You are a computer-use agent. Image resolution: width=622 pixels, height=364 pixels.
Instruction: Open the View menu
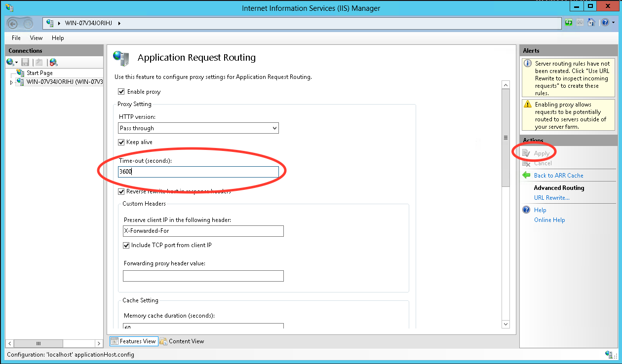click(36, 38)
